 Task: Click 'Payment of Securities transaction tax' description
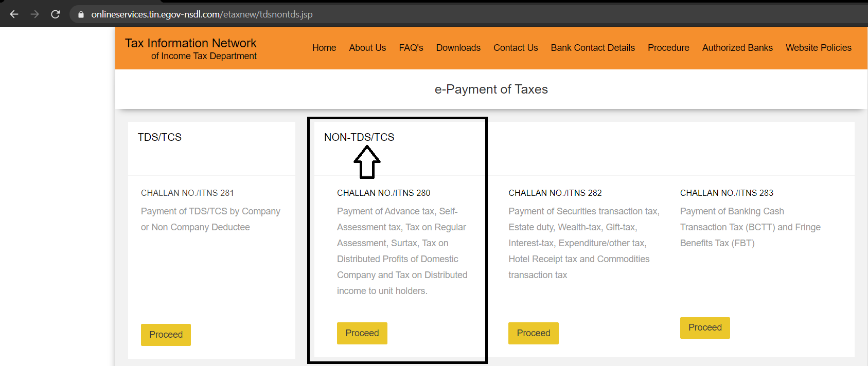584,243
